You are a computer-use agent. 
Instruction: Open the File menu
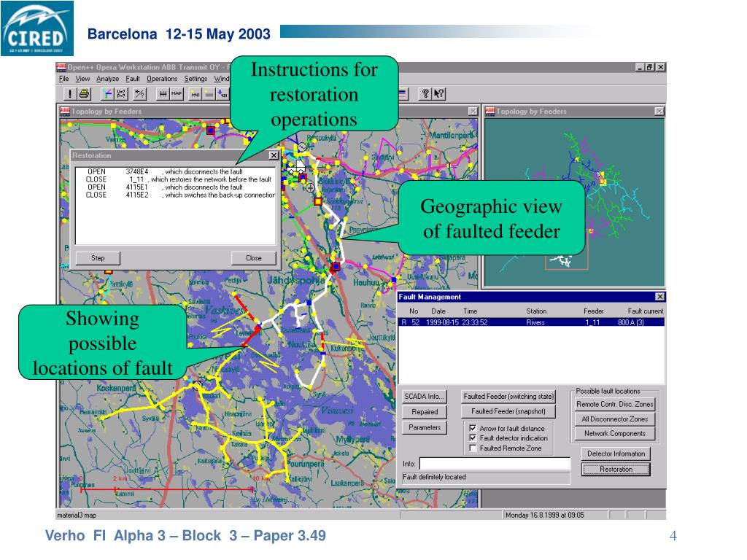pyautogui.click(x=64, y=79)
